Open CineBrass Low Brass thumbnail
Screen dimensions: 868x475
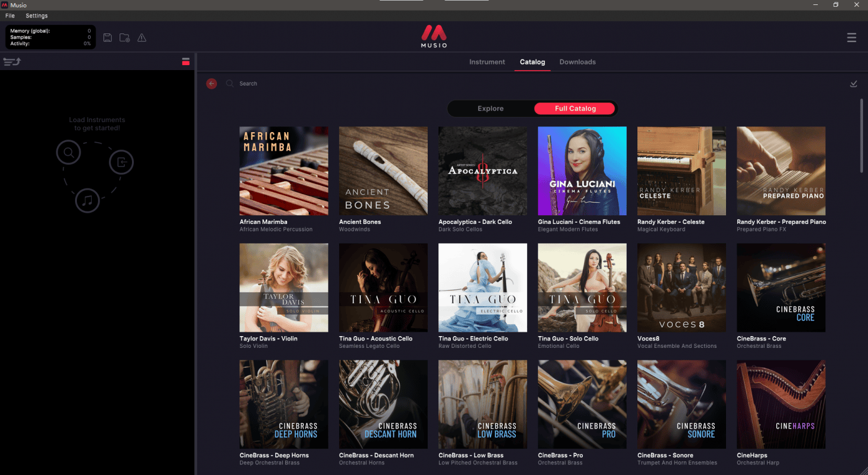coord(483,404)
